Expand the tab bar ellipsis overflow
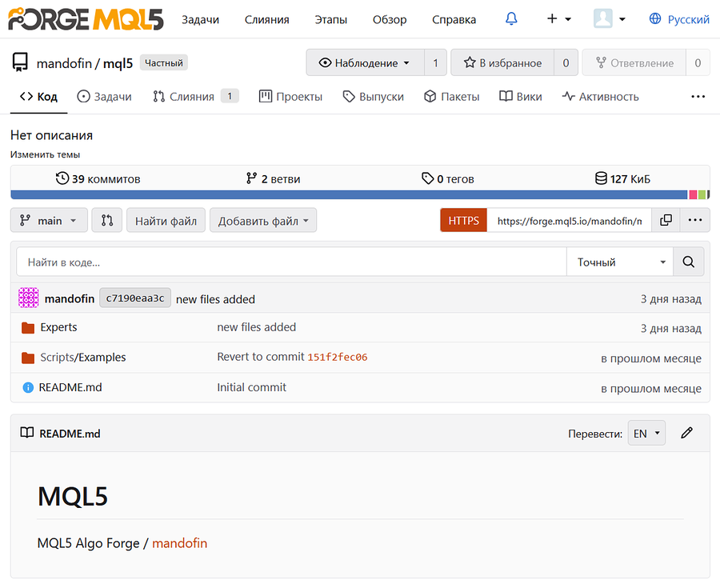This screenshot has width=720, height=588. (x=698, y=96)
